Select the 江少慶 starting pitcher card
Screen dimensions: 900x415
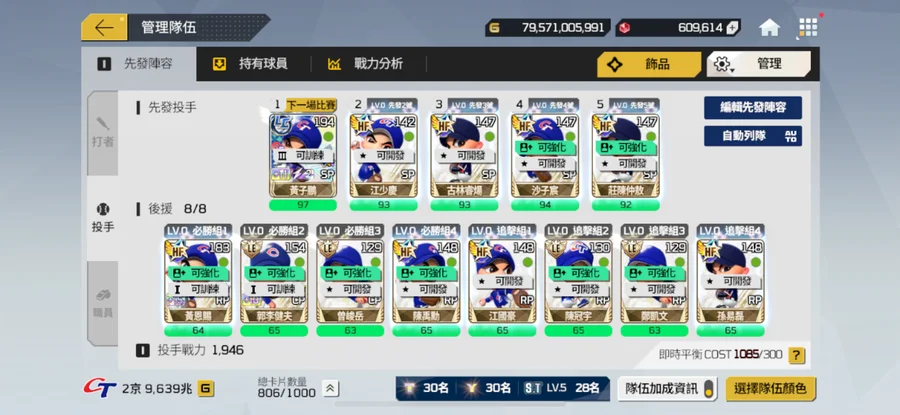click(383, 156)
